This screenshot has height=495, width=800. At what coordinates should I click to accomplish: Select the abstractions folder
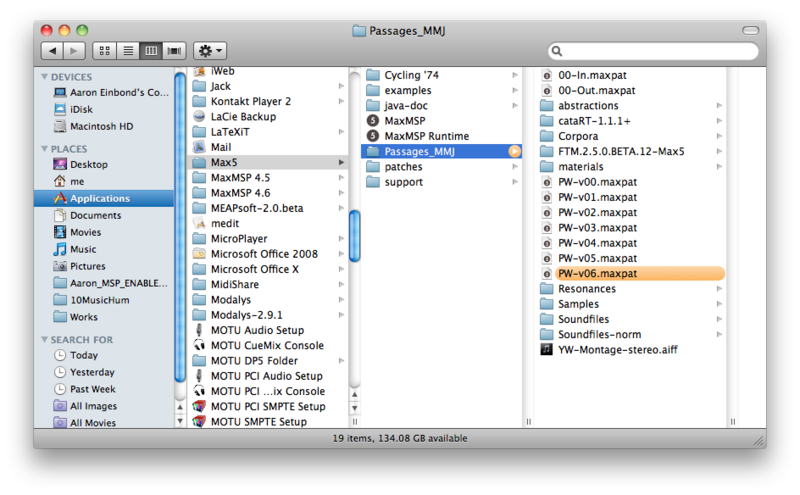pyautogui.click(x=580, y=106)
